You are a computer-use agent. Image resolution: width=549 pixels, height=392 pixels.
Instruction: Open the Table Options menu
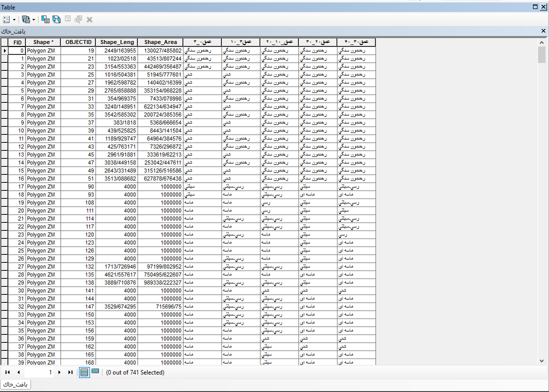pos(9,19)
